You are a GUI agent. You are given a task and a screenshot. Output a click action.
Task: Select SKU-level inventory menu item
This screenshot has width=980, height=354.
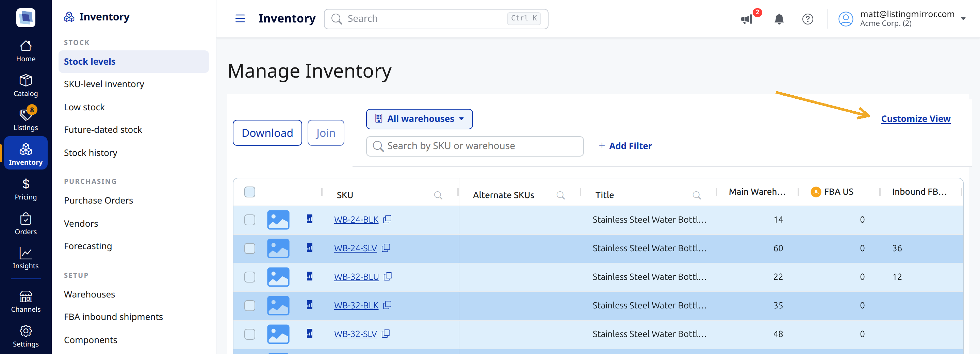coord(104,84)
